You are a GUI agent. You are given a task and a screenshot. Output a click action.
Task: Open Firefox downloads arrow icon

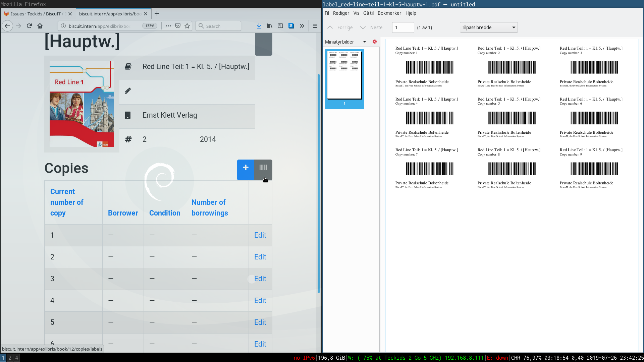point(259,26)
